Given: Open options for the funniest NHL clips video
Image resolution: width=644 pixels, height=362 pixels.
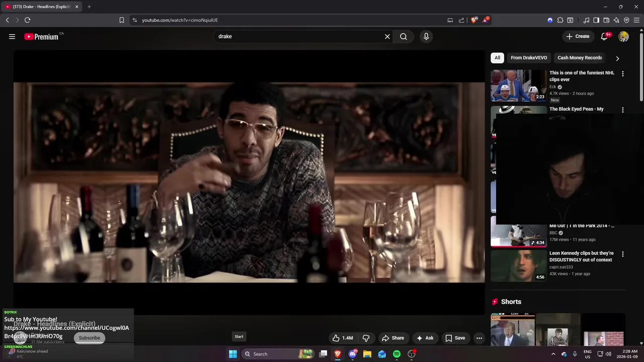Looking at the screenshot, I should pos(623,74).
